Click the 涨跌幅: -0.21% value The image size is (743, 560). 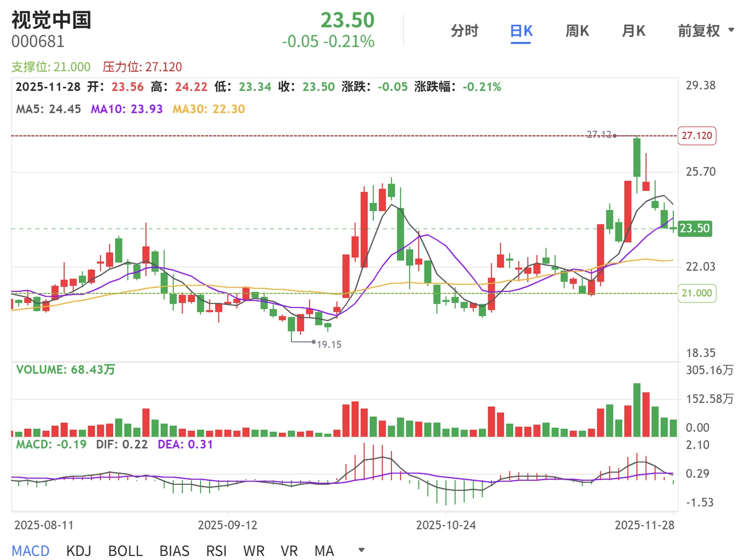[x=458, y=87]
